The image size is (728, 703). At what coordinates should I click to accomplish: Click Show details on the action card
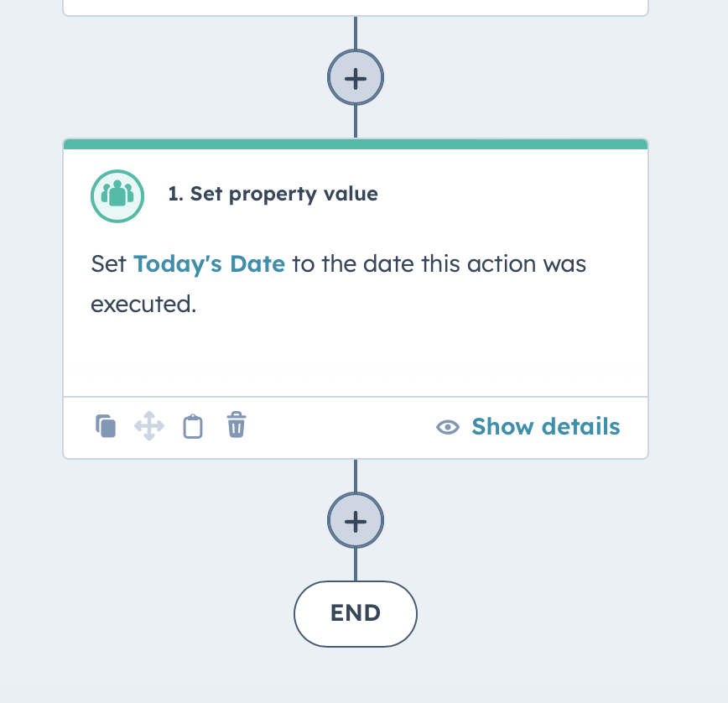pos(544,426)
